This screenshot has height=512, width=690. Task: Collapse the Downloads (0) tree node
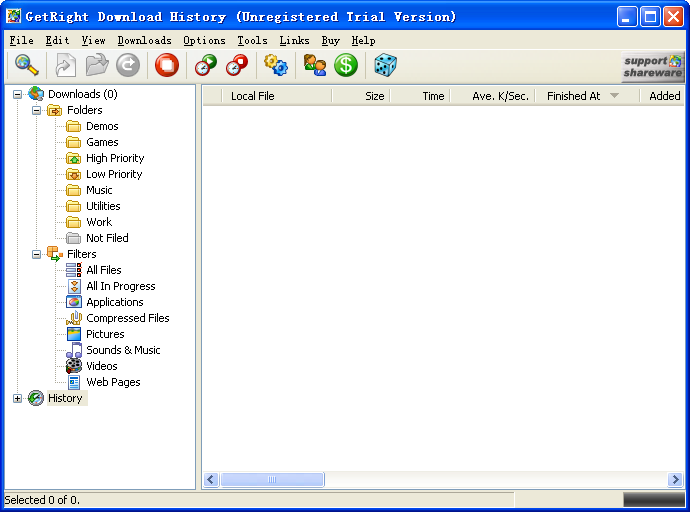coord(17,94)
